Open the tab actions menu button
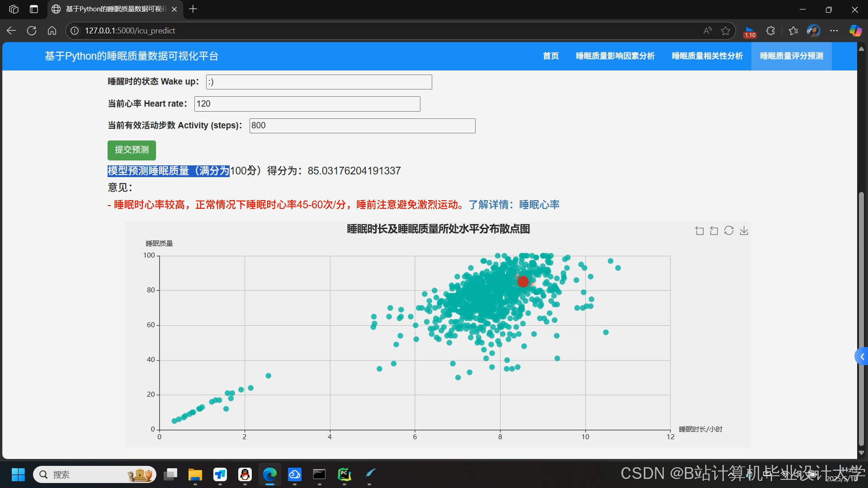 pos(34,9)
